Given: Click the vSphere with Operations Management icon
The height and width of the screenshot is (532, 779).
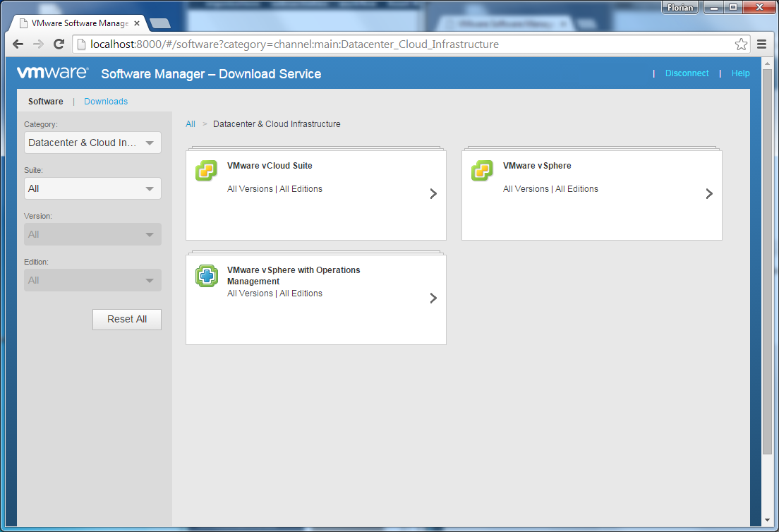Looking at the screenshot, I should [x=206, y=276].
